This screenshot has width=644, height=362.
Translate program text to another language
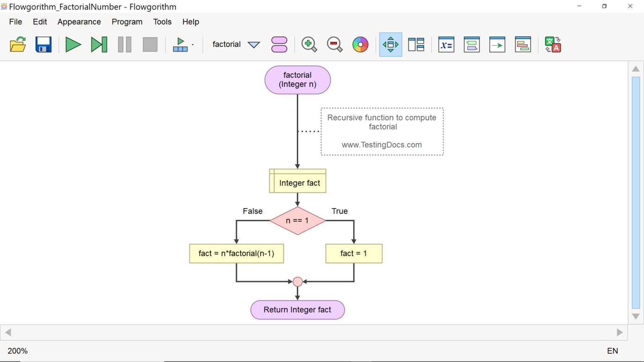pyautogui.click(x=553, y=44)
